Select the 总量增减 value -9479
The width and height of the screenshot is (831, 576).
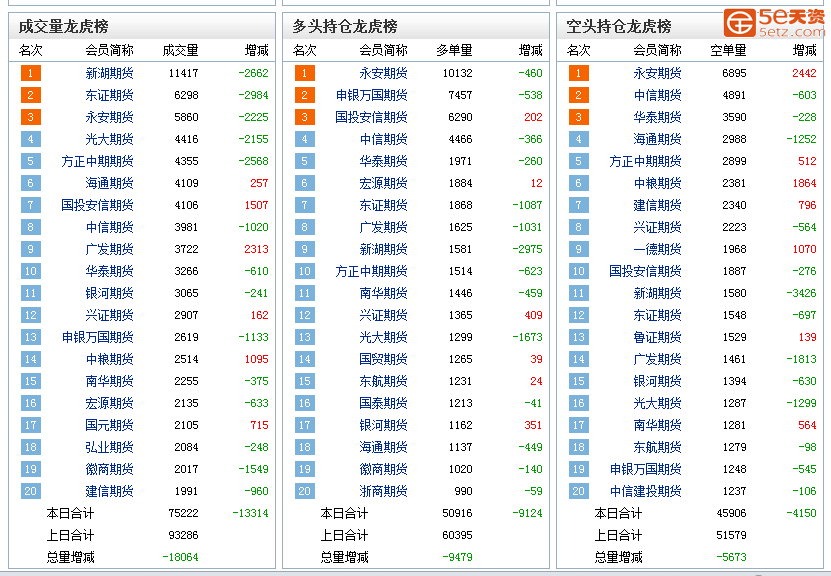[x=457, y=557]
